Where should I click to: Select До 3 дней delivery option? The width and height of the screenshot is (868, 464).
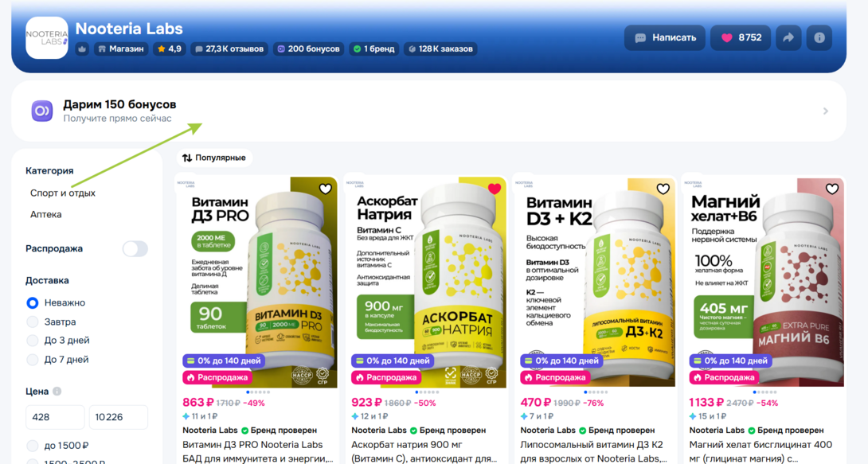pyautogui.click(x=33, y=340)
